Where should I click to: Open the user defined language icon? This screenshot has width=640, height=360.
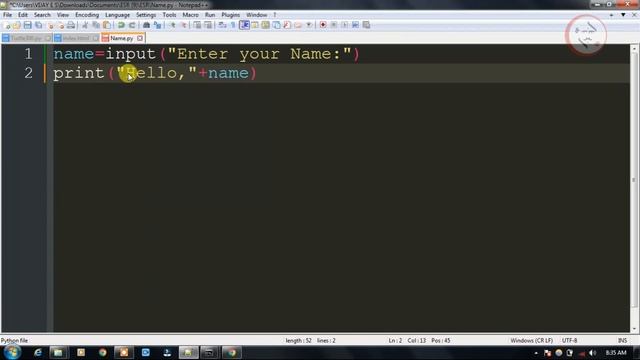point(255,25)
